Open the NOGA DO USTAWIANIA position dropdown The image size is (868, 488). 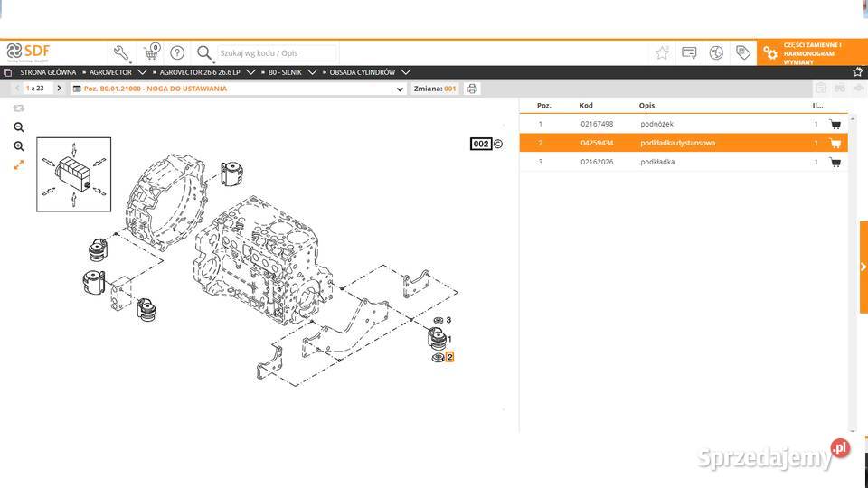pyautogui.click(x=400, y=89)
